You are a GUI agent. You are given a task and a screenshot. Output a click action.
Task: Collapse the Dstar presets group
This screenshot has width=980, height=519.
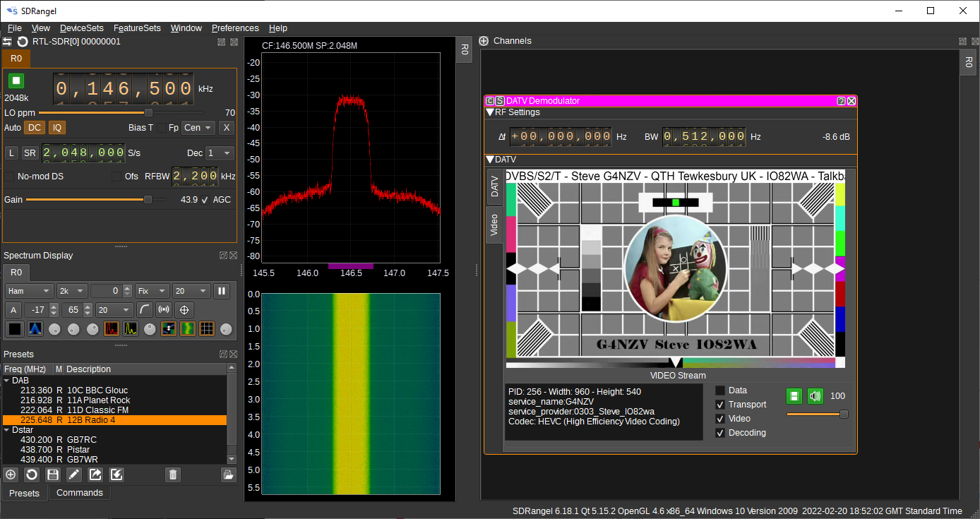[x=7, y=430]
